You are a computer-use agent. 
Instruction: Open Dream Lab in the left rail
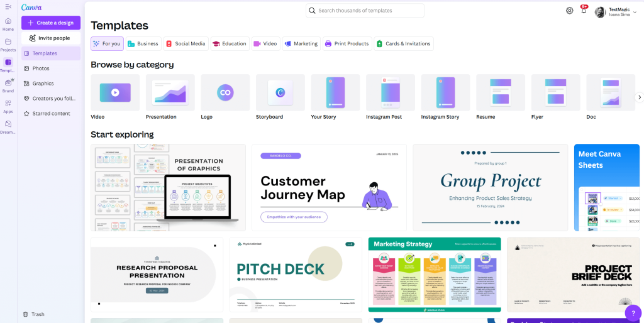(x=8, y=127)
